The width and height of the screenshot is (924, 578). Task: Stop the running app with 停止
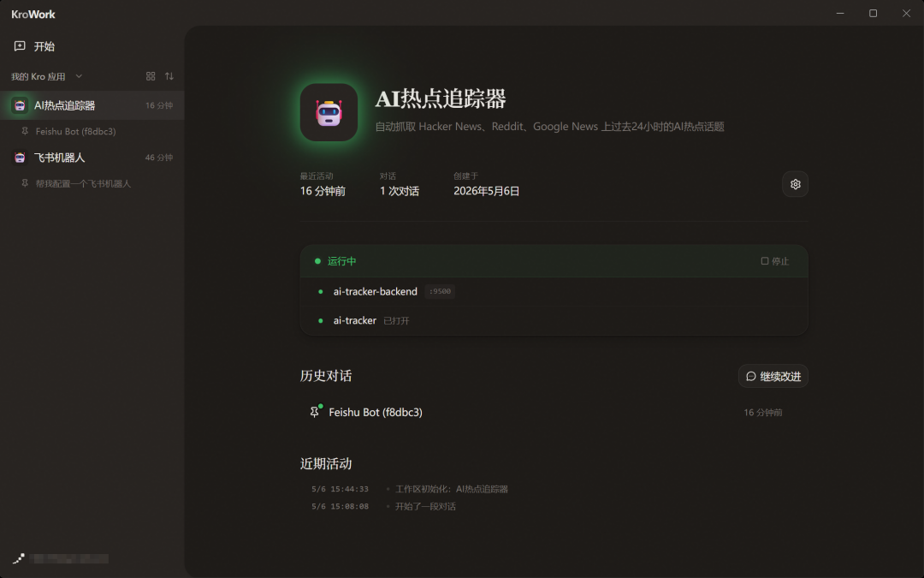click(x=774, y=260)
